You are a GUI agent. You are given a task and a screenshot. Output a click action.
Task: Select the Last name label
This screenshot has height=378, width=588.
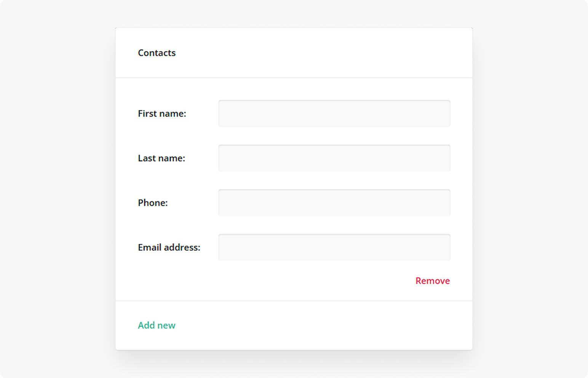161,158
